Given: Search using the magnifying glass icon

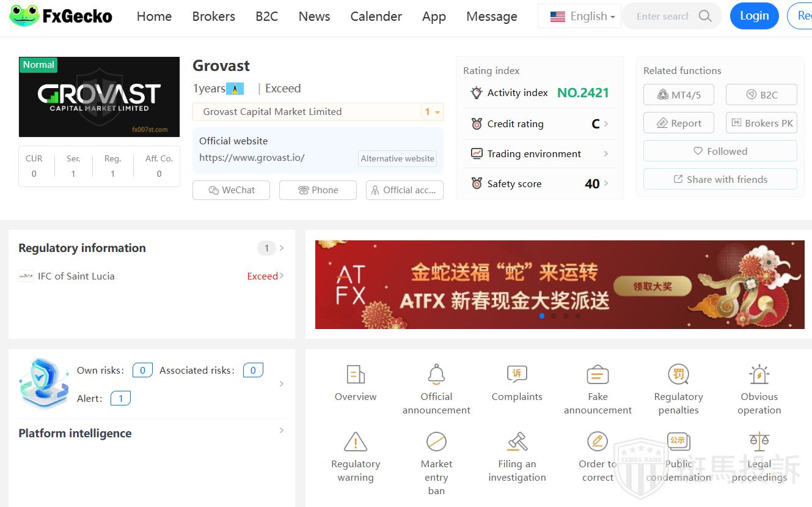Looking at the screenshot, I should pyautogui.click(x=705, y=17).
